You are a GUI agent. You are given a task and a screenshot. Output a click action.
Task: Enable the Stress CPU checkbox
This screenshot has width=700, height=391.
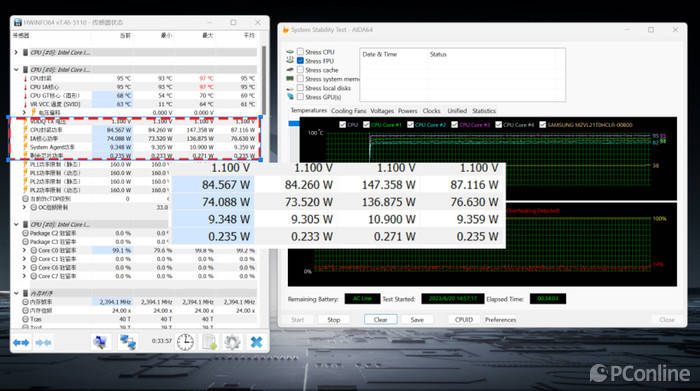[x=300, y=52]
